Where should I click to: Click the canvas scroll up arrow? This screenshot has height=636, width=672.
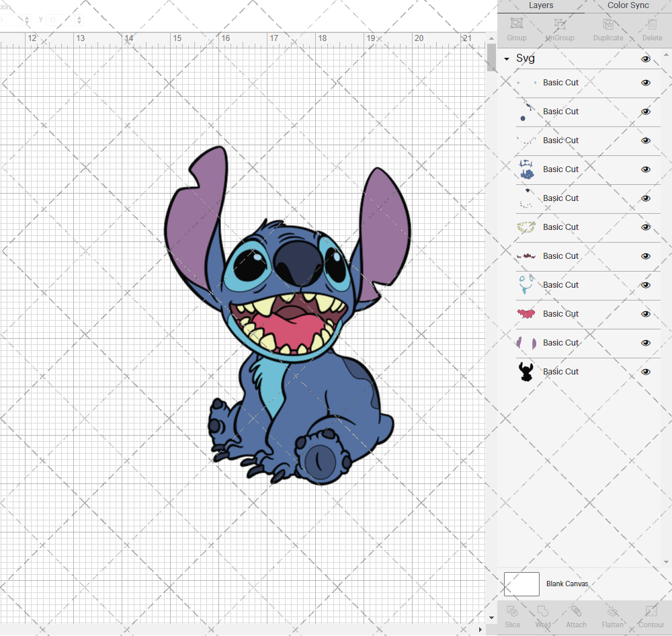pos(491,38)
